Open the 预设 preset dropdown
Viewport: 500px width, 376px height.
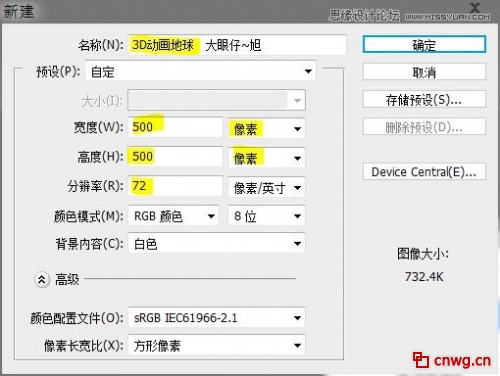200,71
